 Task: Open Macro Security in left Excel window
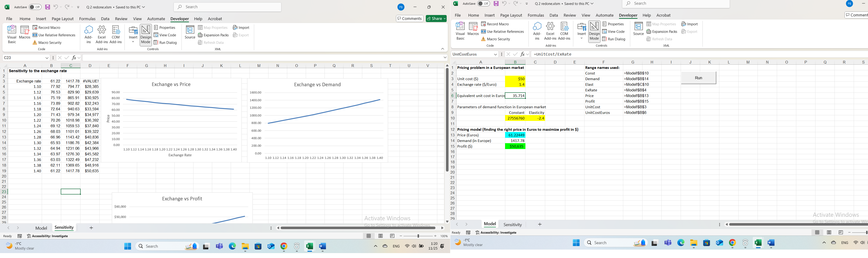[x=47, y=43]
